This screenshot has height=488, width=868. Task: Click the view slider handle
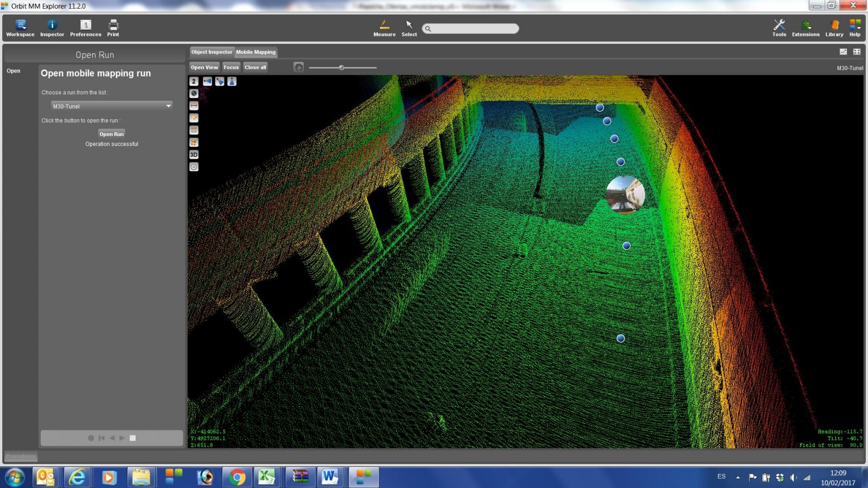point(341,68)
